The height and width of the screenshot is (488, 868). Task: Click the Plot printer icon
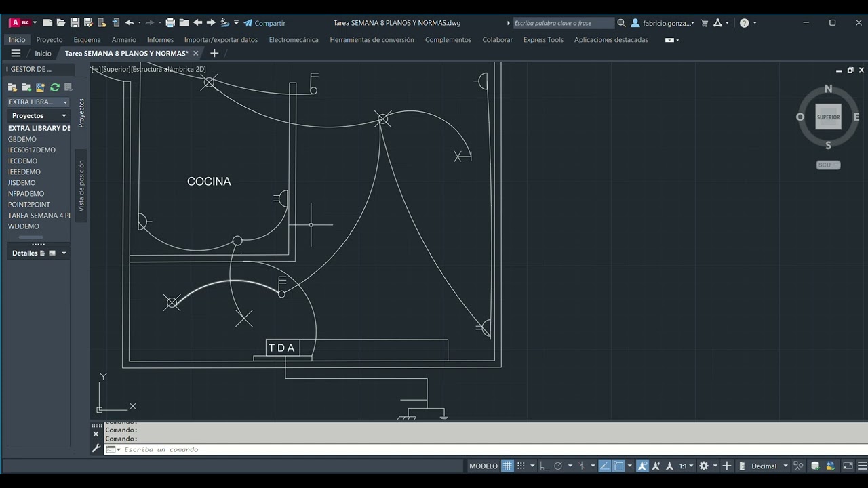point(170,23)
